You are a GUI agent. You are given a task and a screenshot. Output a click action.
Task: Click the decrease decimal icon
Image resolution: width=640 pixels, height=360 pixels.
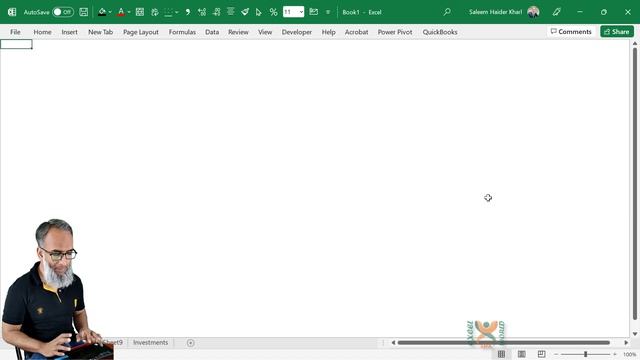pos(216,12)
